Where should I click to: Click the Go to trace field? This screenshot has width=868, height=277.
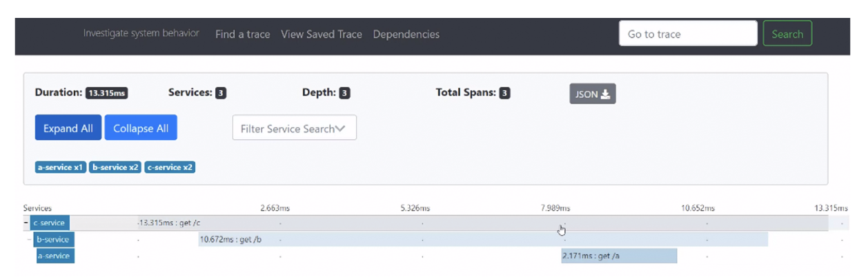click(687, 34)
